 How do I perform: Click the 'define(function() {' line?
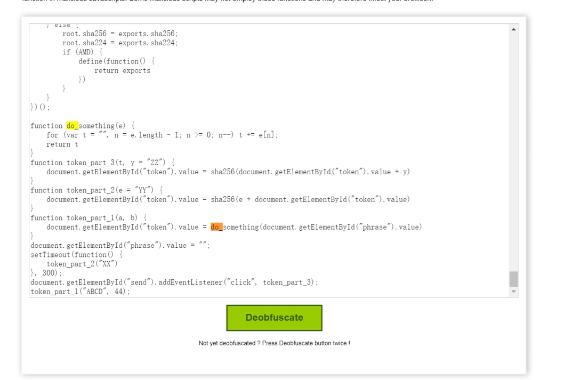117,61
